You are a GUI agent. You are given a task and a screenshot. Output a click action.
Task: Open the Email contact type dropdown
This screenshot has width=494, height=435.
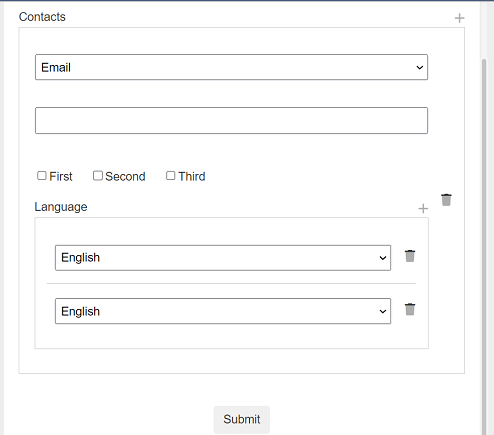[x=231, y=67]
